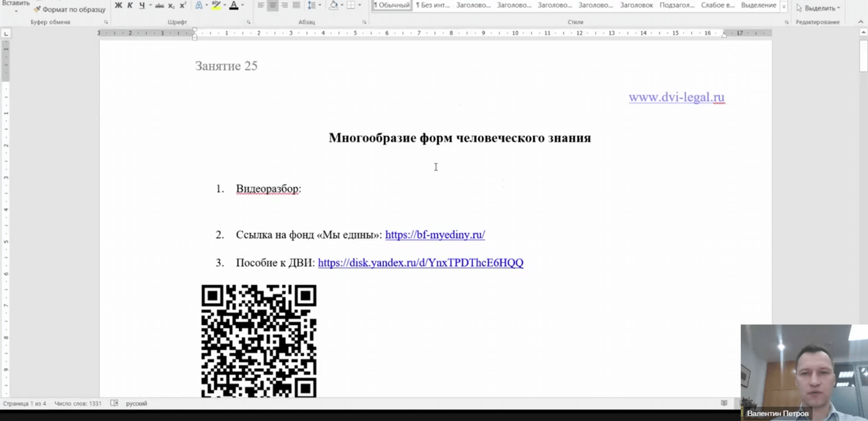Open shading color dropdown arrow
Screen dimensions: 868x421
(x=342, y=5)
